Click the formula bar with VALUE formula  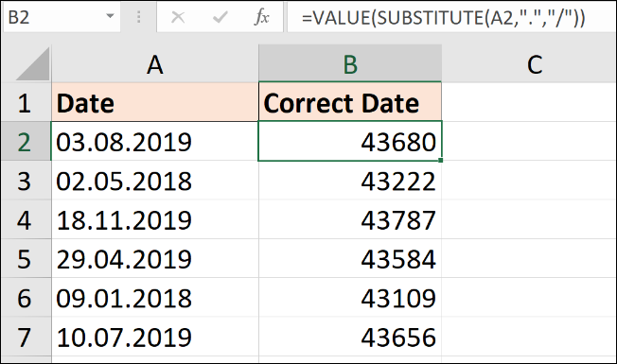[451, 17]
